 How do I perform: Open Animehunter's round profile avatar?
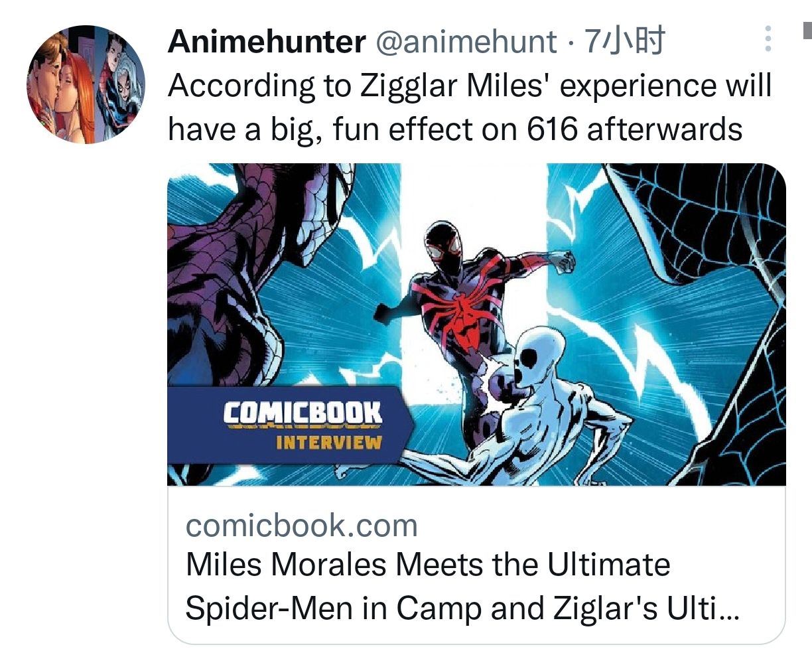pos(86,84)
